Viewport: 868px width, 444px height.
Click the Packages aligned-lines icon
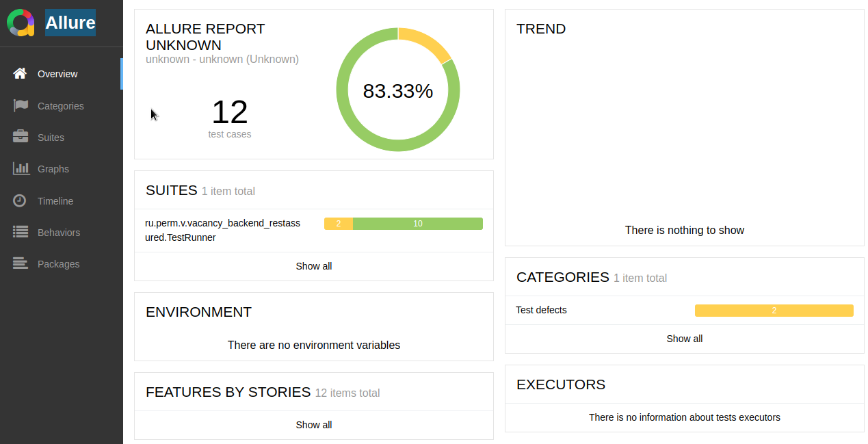[21, 263]
